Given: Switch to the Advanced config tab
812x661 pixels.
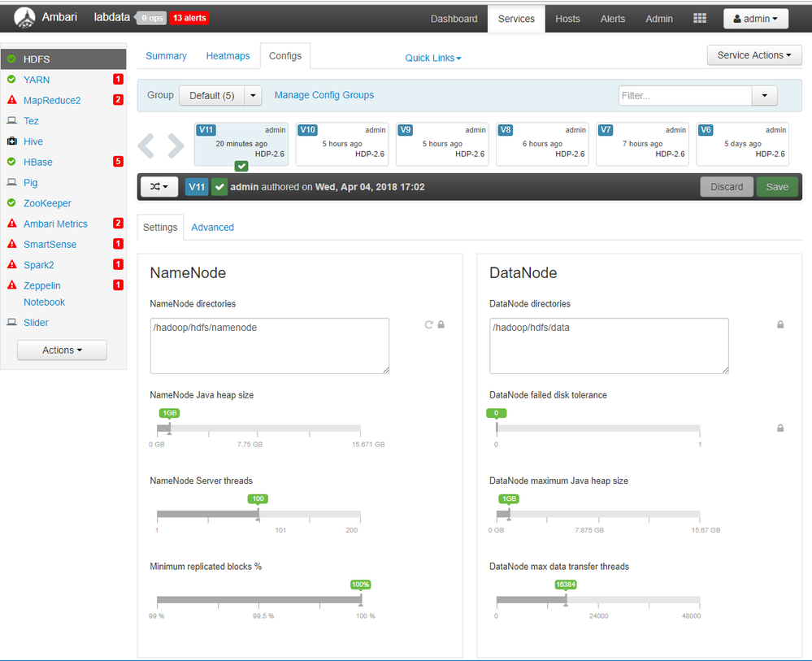Looking at the screenshot, I should coord(212,228).
